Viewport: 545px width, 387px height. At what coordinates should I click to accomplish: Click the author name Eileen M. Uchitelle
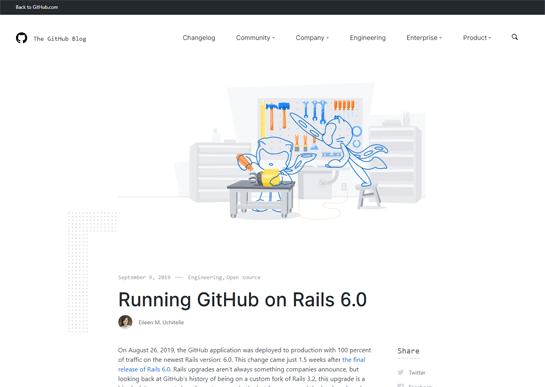point(161,322)
